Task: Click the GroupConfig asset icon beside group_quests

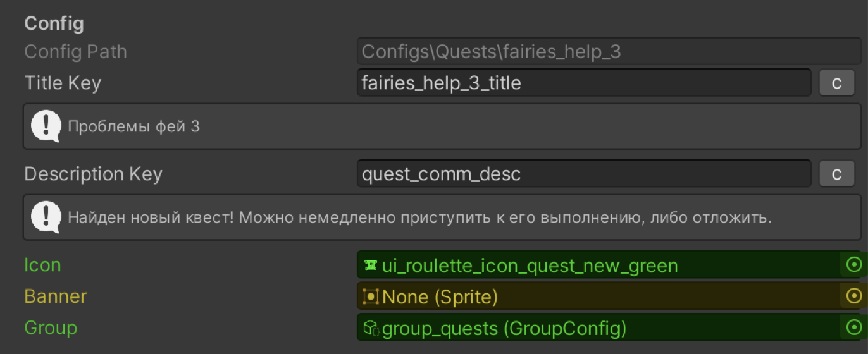Action: [371, 327]
